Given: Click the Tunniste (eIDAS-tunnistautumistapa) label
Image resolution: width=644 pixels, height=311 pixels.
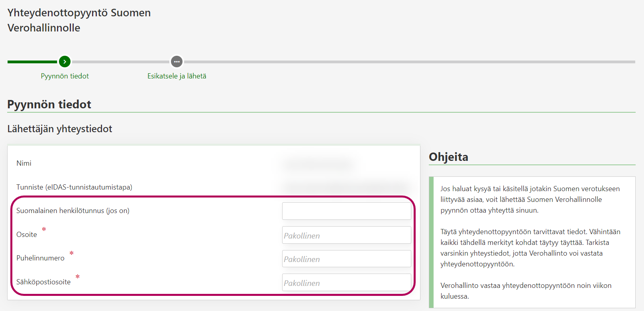Looking at the screenshot, I should point(74,187).
